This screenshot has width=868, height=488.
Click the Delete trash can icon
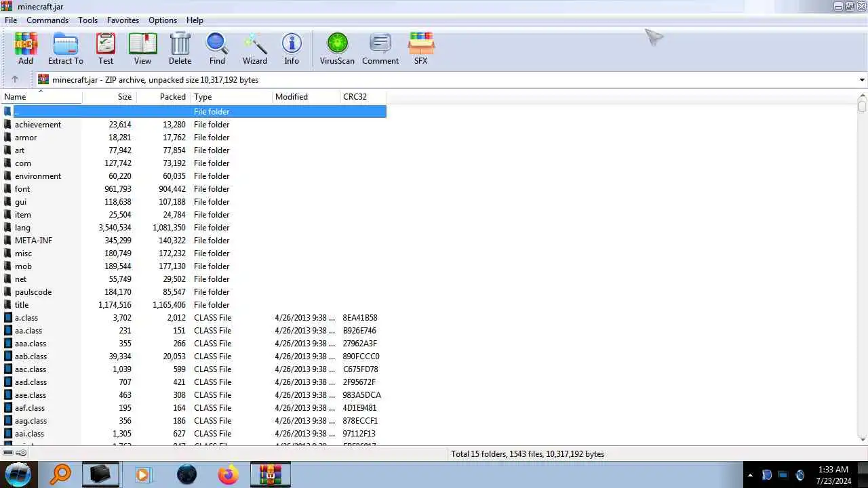[180, 44]
